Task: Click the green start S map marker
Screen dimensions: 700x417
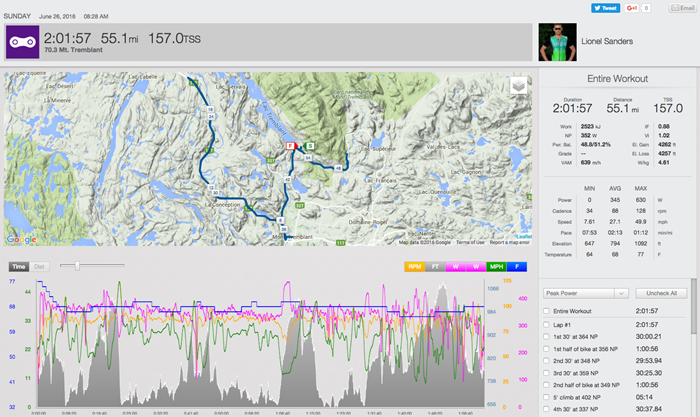Action: coord(310,146)
